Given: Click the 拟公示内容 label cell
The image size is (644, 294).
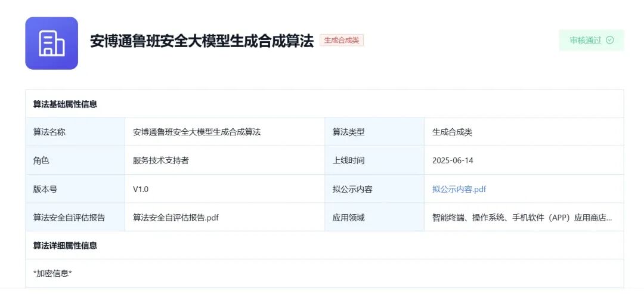Looking at the screenshot, I should (x=374, y=189).
